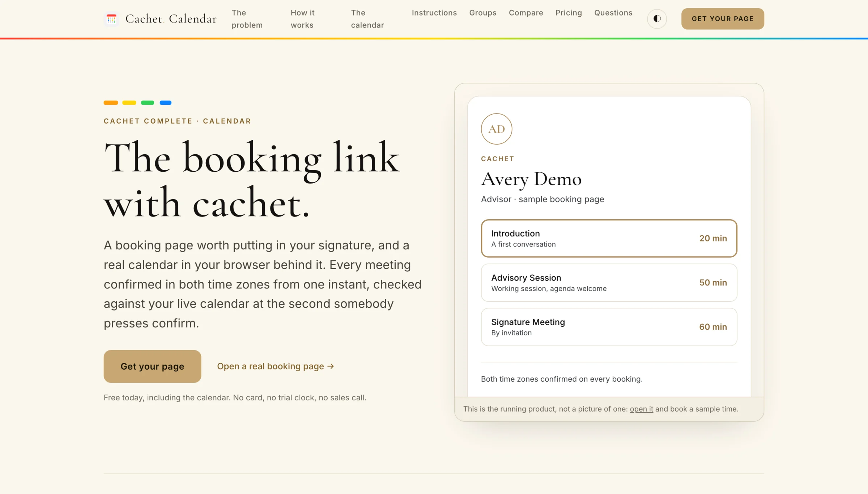Image resolution: width=868 pixels, height=494 pixels.
Task: Open Pricing in the navigation
Action: coord(569,13)
